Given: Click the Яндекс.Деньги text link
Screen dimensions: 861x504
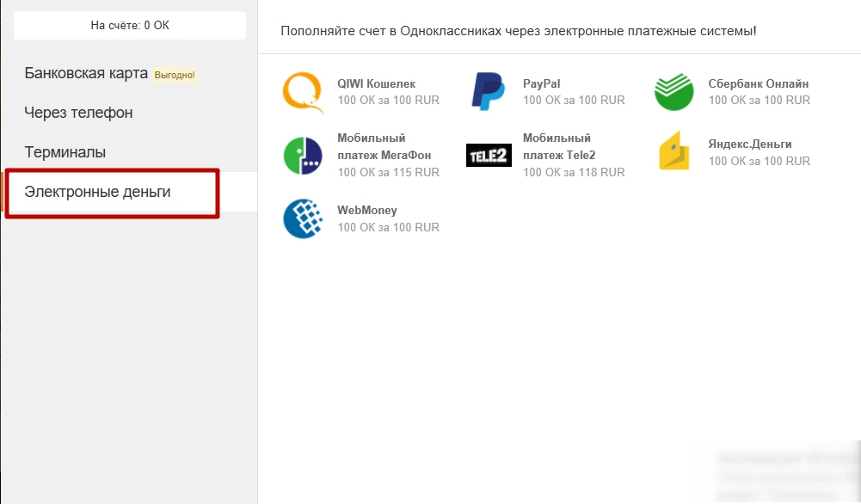Looking at the screenshot, I should tap(749, 144).
